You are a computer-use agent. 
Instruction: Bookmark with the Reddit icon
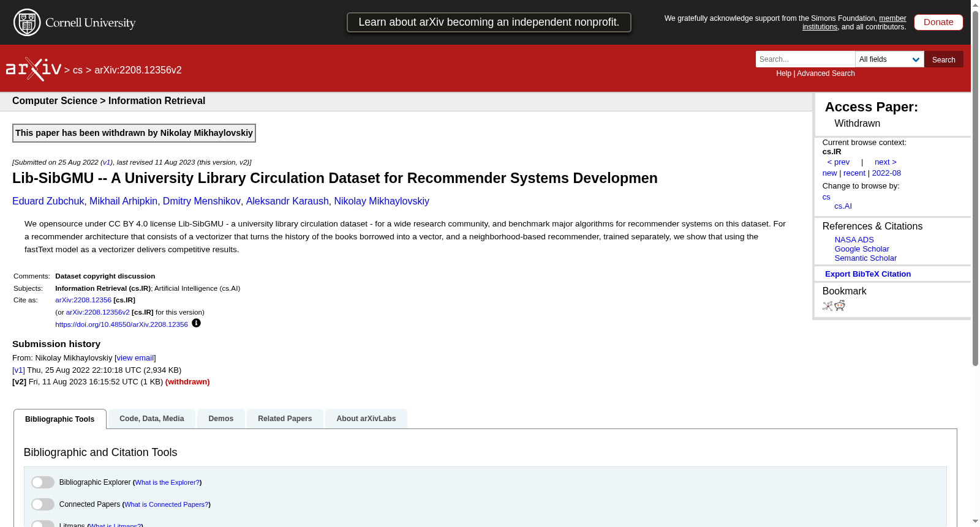point(840,305)
